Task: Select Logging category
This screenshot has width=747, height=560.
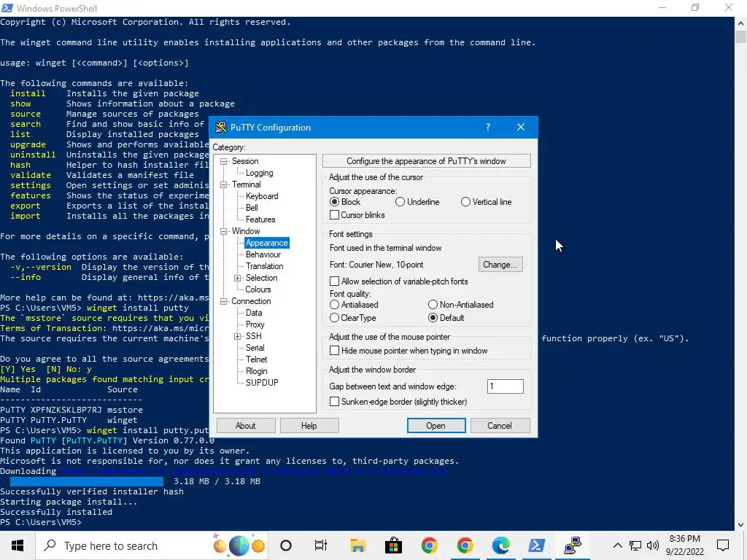Action: pos(259,173)
